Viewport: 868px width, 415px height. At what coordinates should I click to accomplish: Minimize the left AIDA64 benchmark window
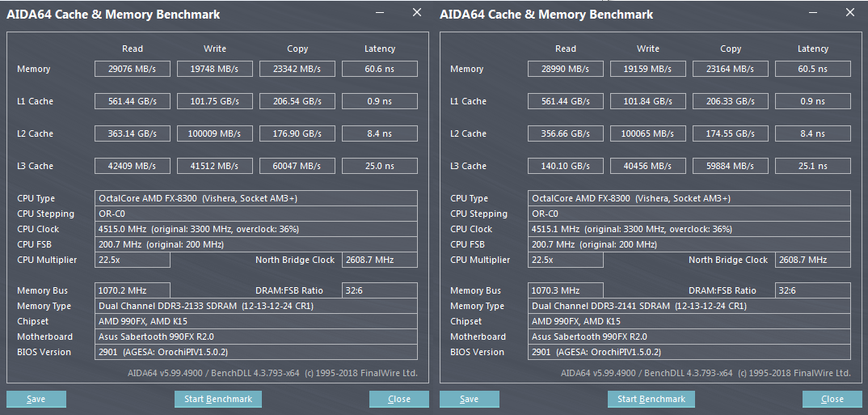[381, 13]
